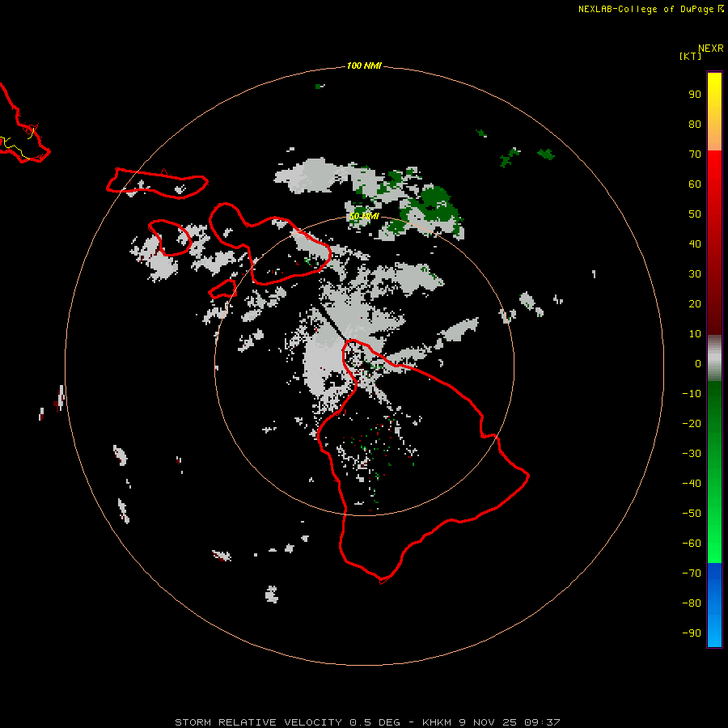Click the -90 value on the velocity scale

[x=692, y=633]
